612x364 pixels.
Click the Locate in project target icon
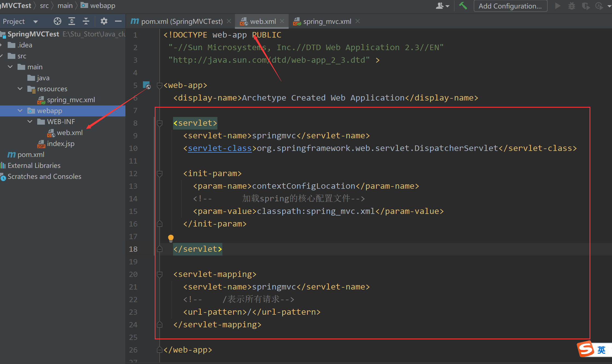pos(58,21)
